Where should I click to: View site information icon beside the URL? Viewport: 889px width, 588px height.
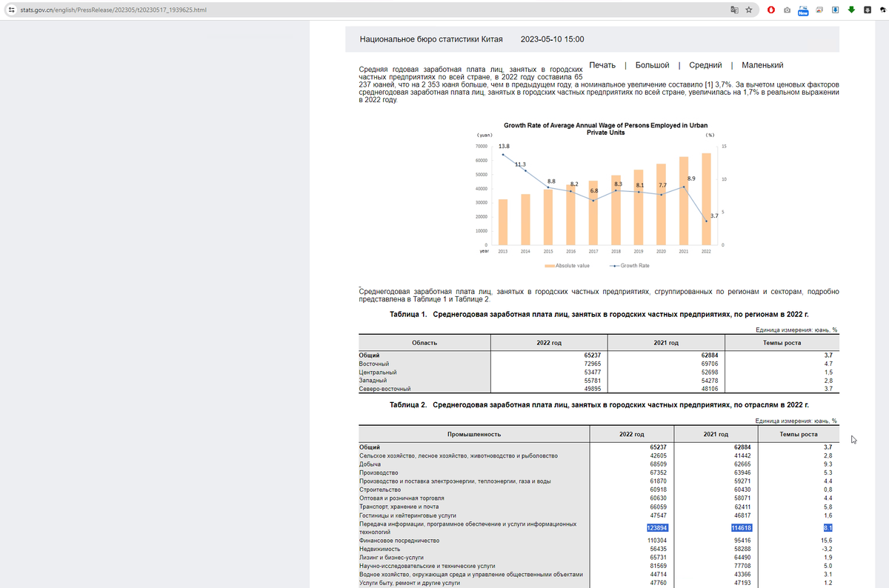point(12,10)
